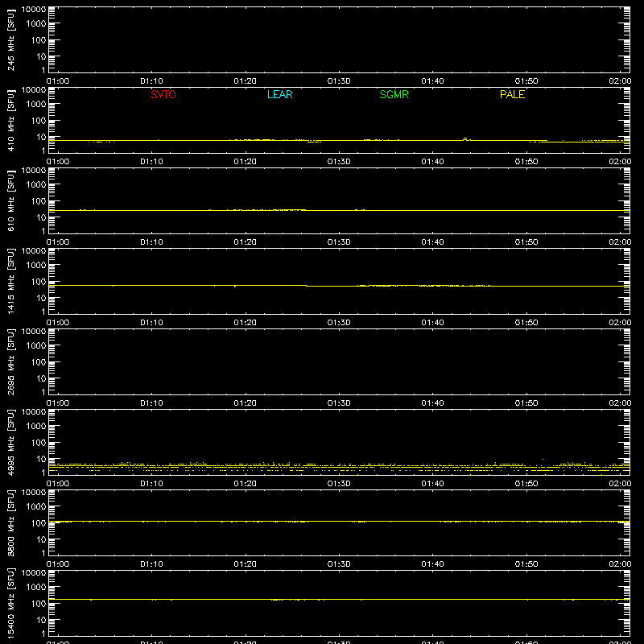Select the 4995 MHz [SFU] axis title
The height and width of the screenshot is (644, 644).
point(10,442)
